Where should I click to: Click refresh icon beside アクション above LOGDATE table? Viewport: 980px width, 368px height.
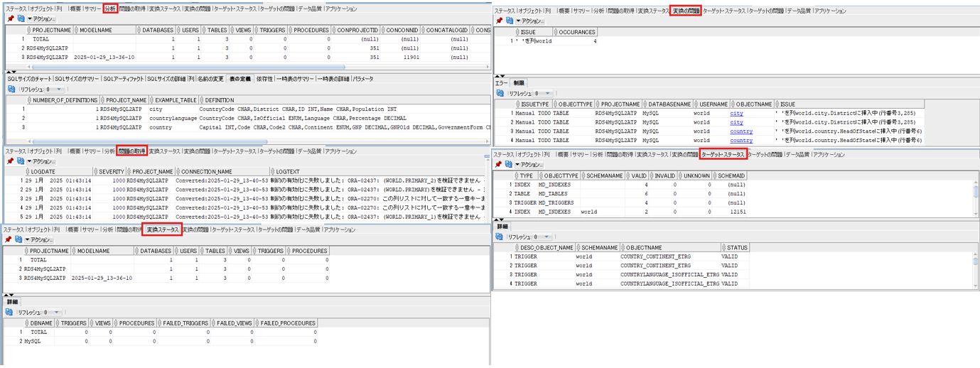[21, 161]
